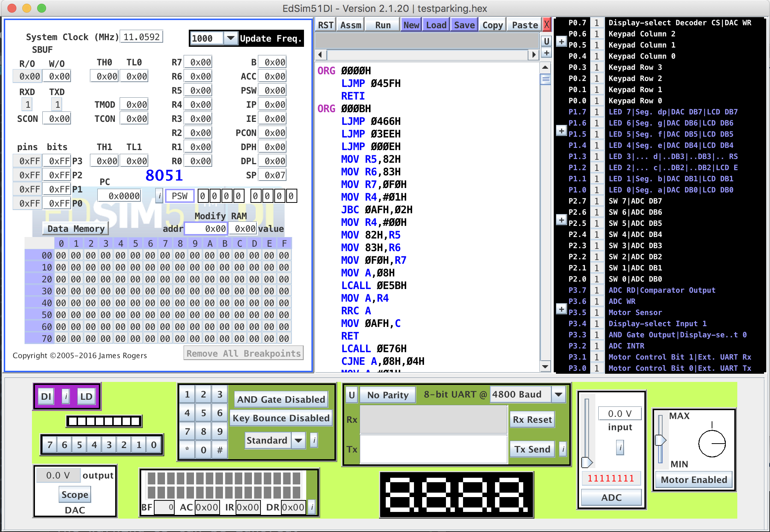The width and height of the screenshot is (770, 532).
Task: Toggle Key Bounce Disabled setting
Action: point(281,418)
